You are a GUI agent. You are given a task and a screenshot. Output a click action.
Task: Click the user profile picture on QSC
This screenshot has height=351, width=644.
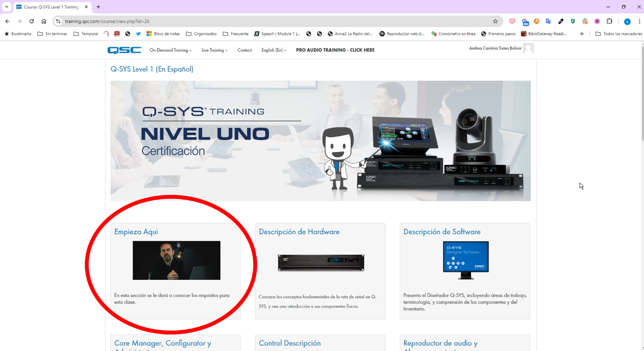(528, 48)
